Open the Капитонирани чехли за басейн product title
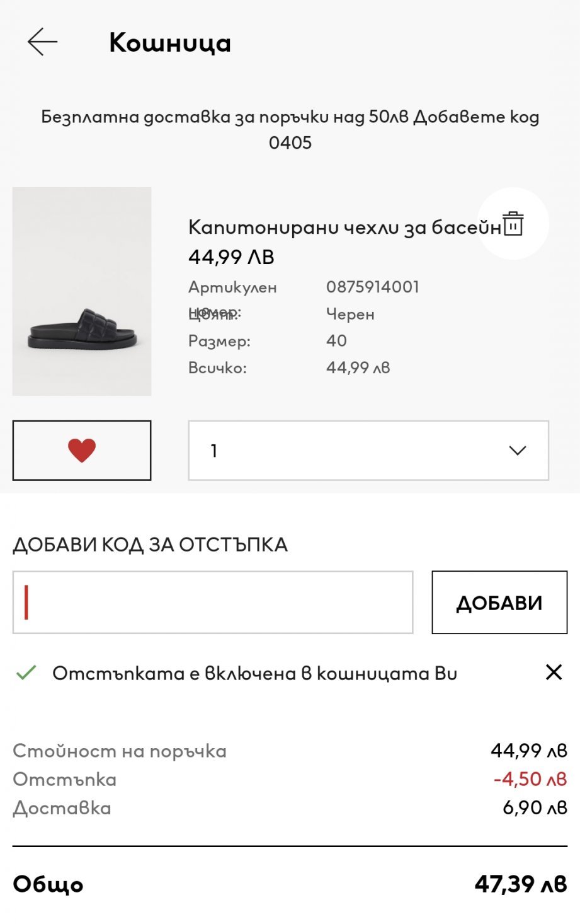 (x=344, y=227)
